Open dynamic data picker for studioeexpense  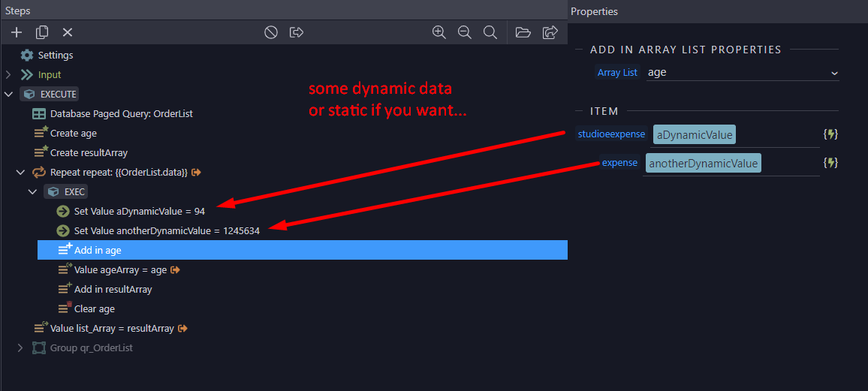tap(830, 134)
